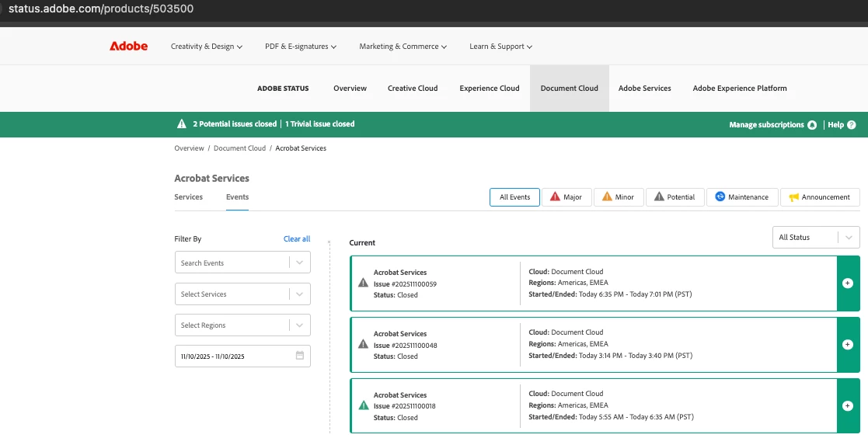Select the Document Cloud tab

tap(569, 88)
